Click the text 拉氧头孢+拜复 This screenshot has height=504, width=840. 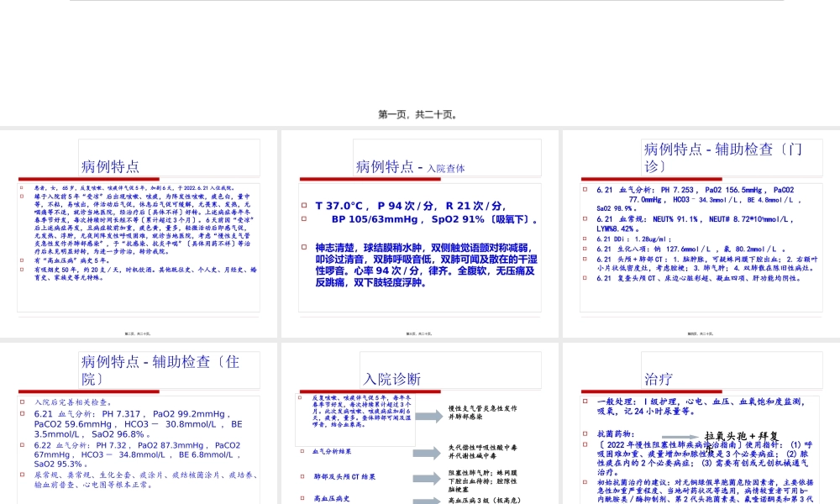click(x=742, y=436)
